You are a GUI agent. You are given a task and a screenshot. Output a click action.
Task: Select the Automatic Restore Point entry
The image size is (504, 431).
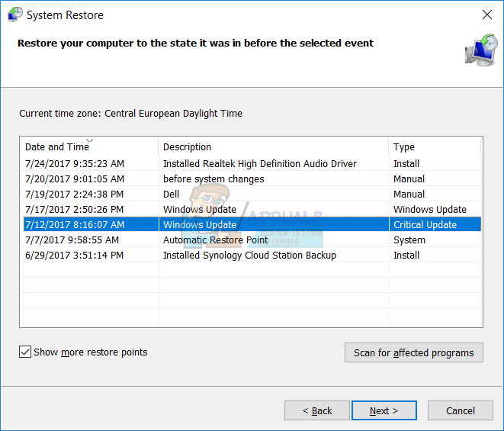coord(216,240)
